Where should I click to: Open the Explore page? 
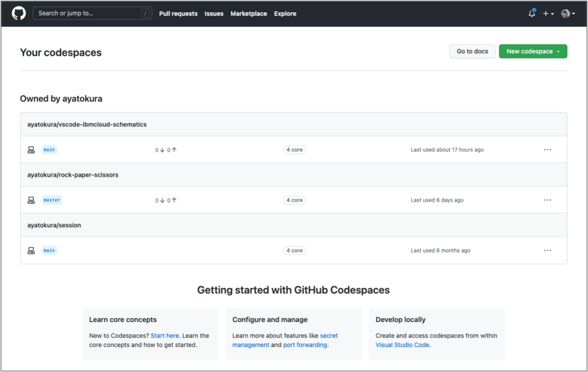pos(285,14)
